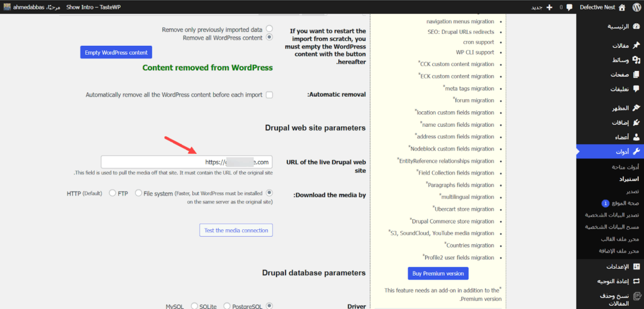Open the ahmedabbas user account menu
644x309 pixels.
point(31,8)
